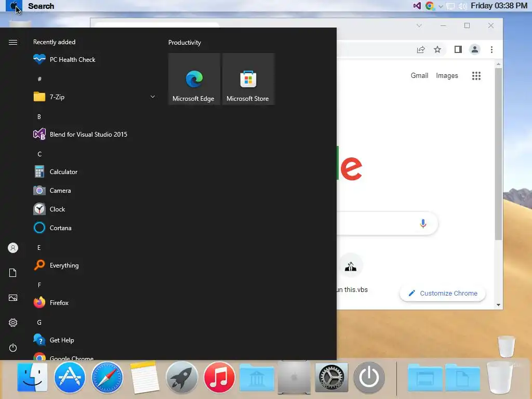532x399 pixels.
Task: Open Settings gear in Start sidebar
Action: point(13,323)
